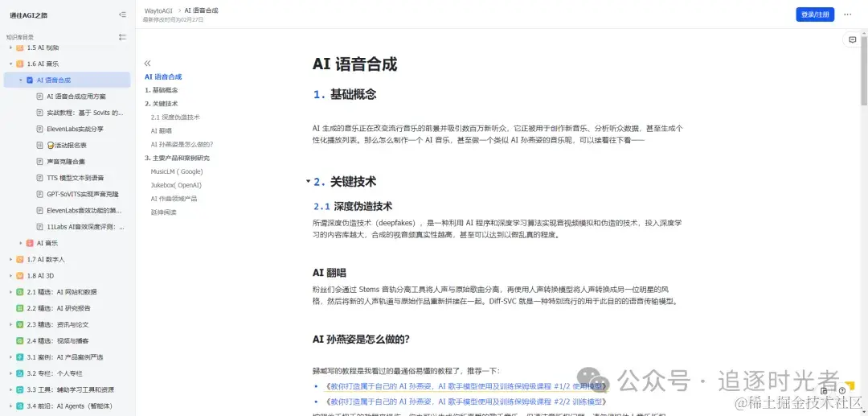Collapse the left sidebar with the top icon
Viewport: 868px width, 416px height.
122,15
